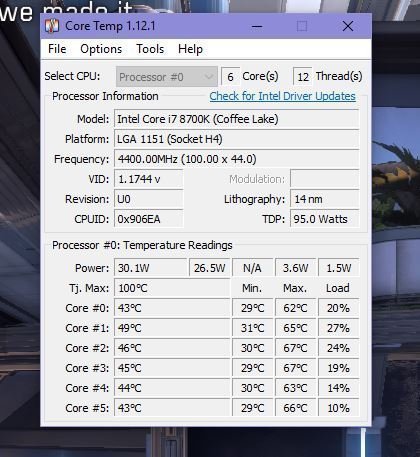Click Core #2 max temperature 67°C

(x=295, y=348)
